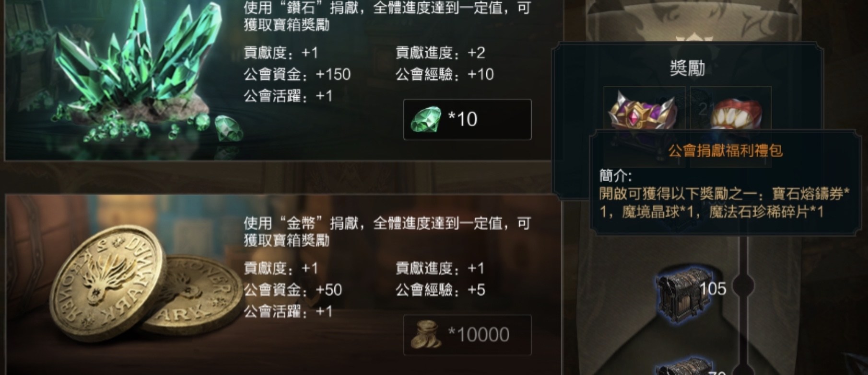868x375 pixels.
Task: Click the vertical reward progress track
Action: [744, 302]
